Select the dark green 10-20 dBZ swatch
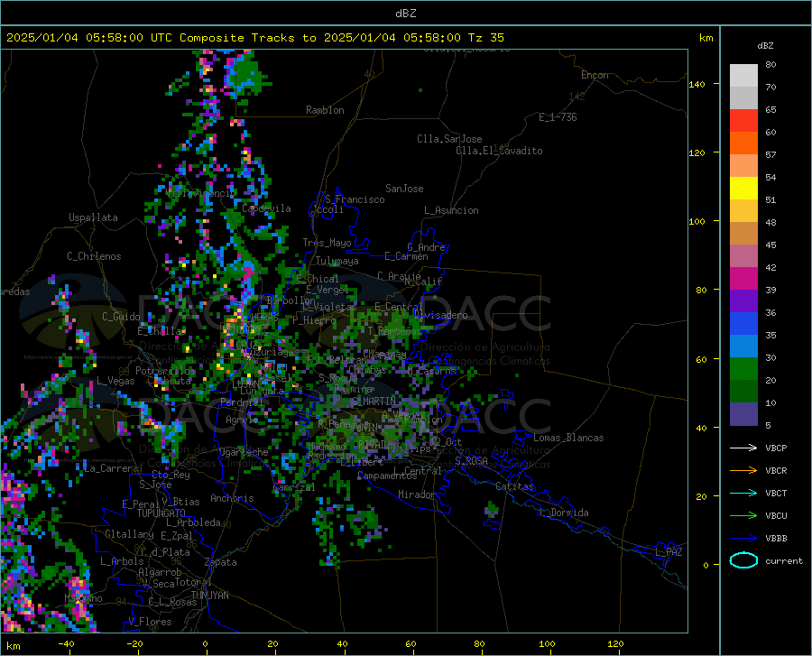812x656 pixels. pos(743,392)
